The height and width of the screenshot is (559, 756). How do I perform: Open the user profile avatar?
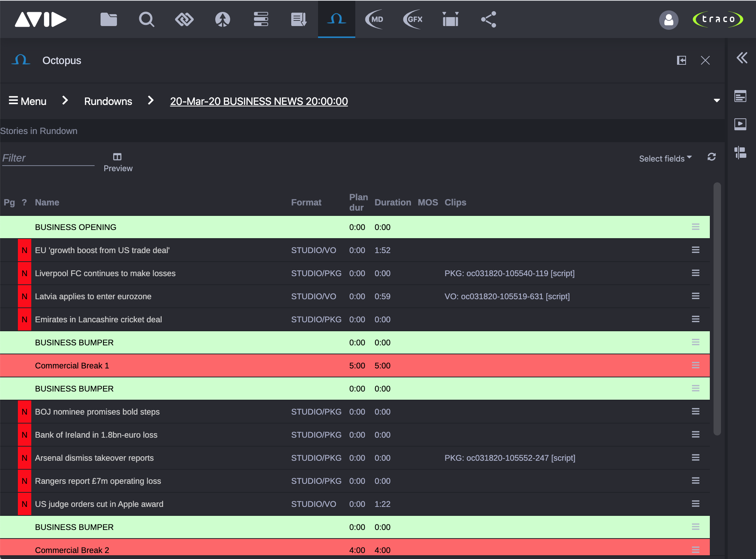(668, 20)
